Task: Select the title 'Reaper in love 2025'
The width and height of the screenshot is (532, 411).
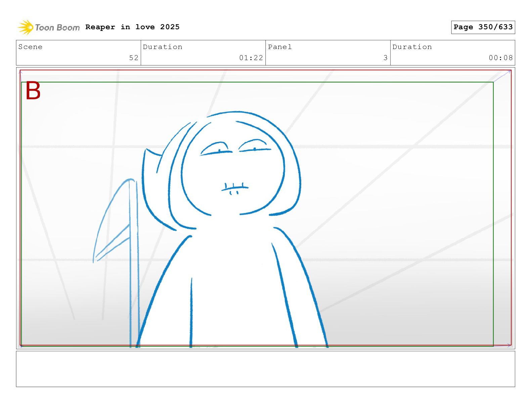Action: (x=132, y=27)
